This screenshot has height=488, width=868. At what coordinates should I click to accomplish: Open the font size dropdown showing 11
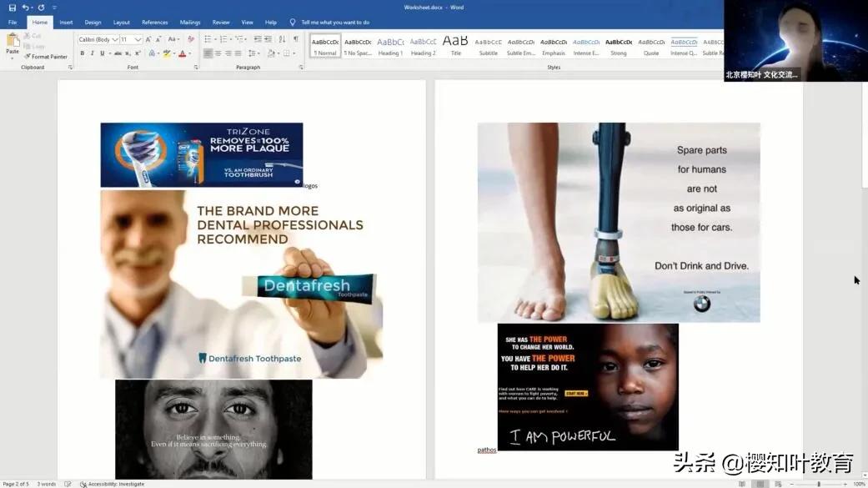point(138,39)
